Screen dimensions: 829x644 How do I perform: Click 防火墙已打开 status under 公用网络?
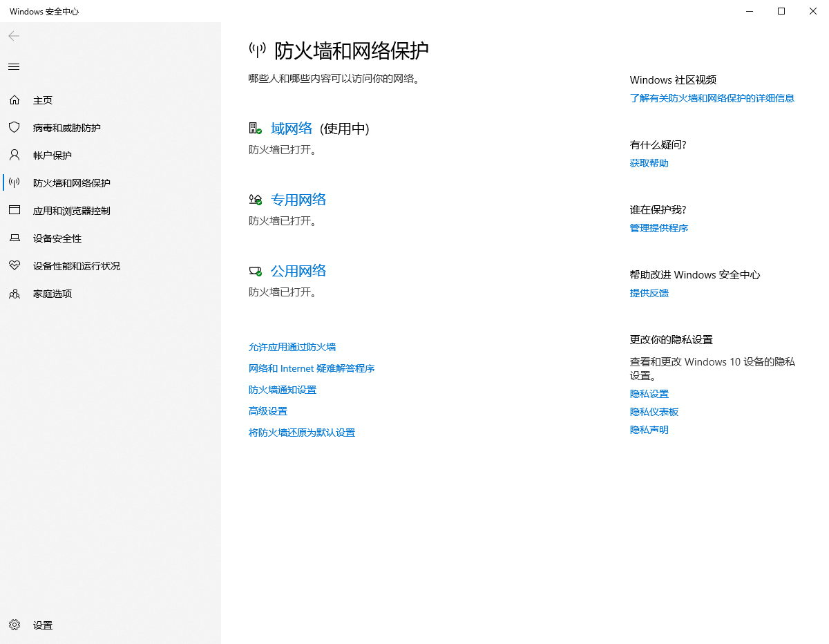click(x=283, y=292)
